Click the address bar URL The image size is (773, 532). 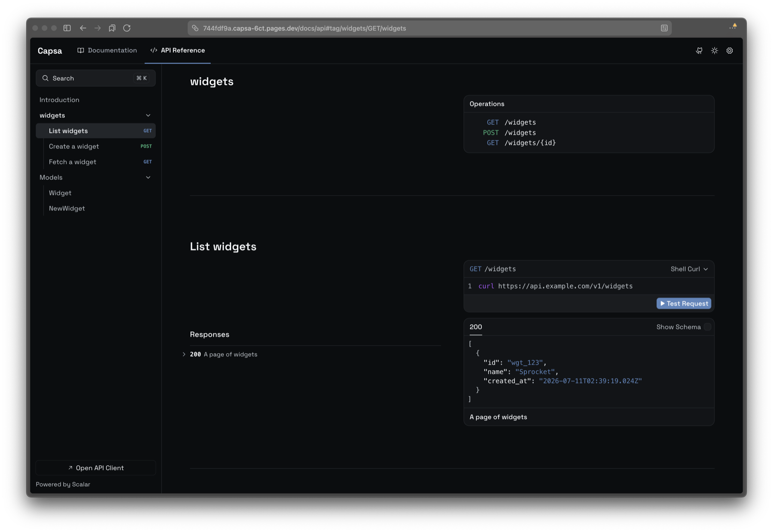coord(304,28)
